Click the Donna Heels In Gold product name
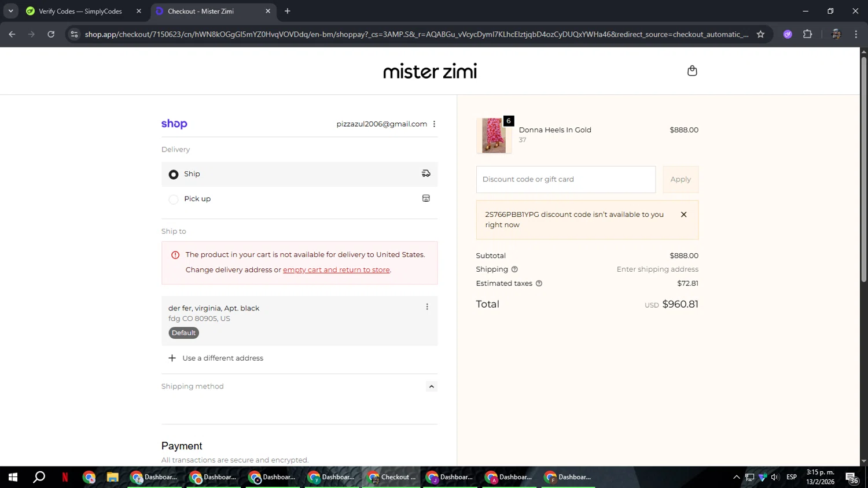 tap(555, 130)
